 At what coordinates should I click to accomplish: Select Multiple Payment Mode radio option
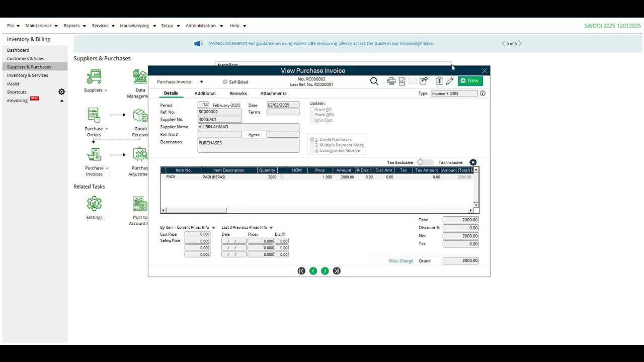(312, 145)
